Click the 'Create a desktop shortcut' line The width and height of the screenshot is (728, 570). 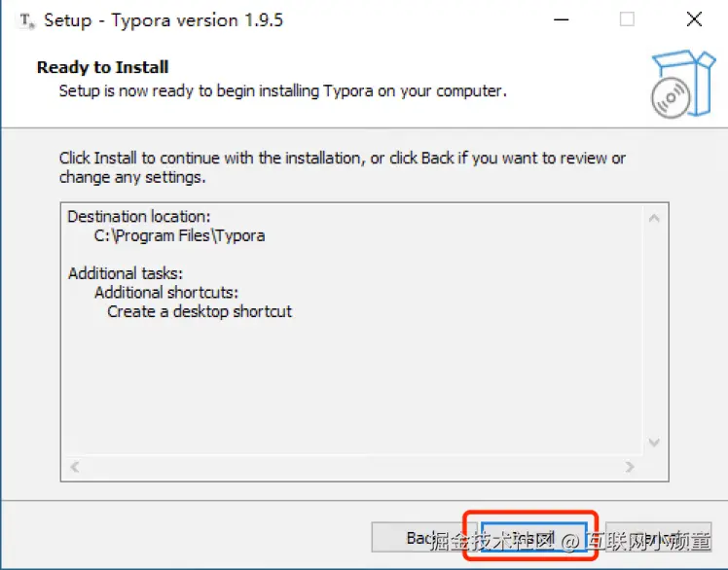[x=200, y=311]
